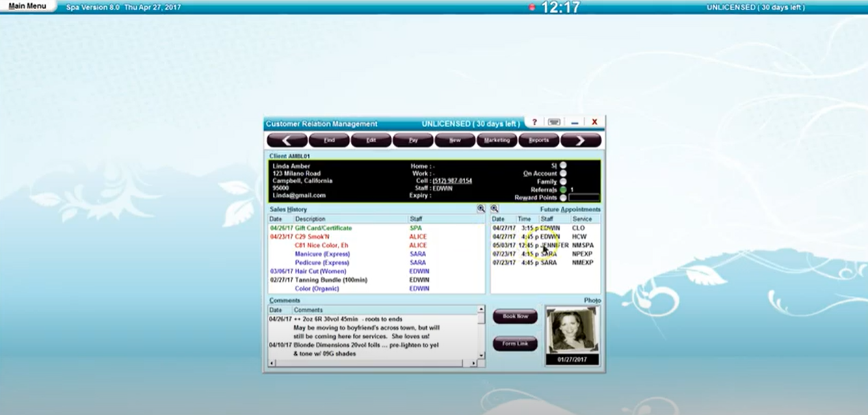Viewport: 868px width, 415px height.
Task: Toggle the Family status indicator
Action: (563, 181)
